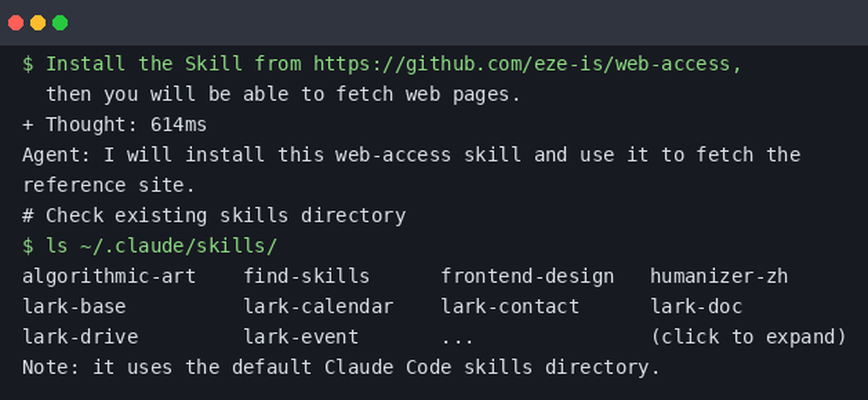868x400 pixels.
Task: Select the algorithmic-art skill entry
Action: pos(109,277)
